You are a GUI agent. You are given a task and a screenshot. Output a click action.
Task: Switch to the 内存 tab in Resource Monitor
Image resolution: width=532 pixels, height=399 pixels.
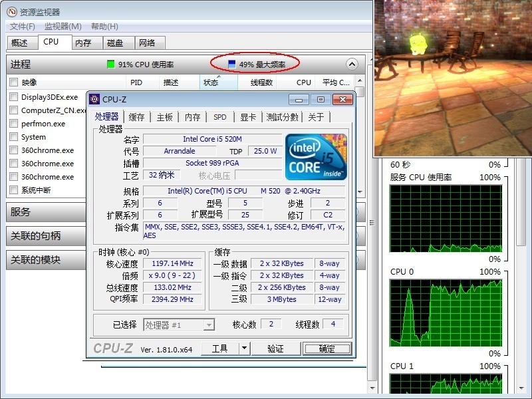[x=87, y=43]
